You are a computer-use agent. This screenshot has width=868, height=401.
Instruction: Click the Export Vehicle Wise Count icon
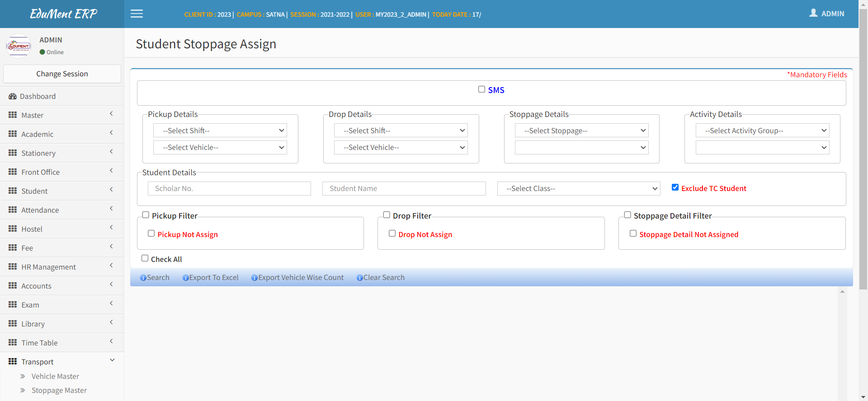tap(255, 278)
